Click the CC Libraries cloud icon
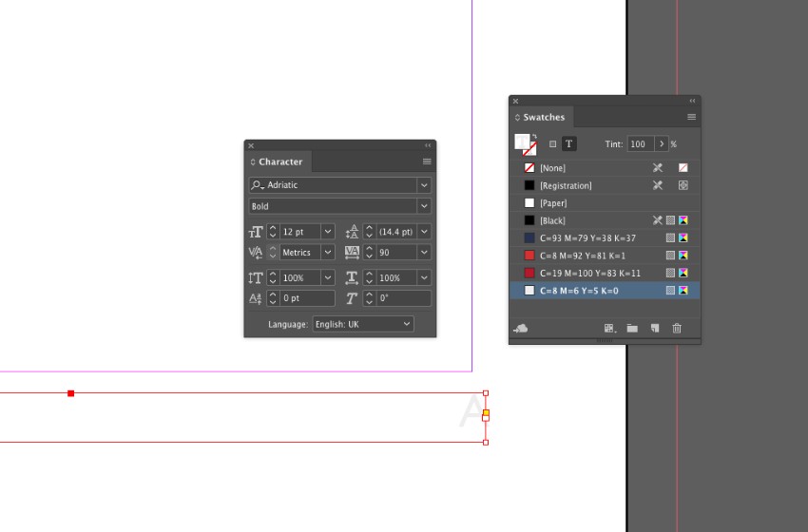 click(x=521, y=328)
